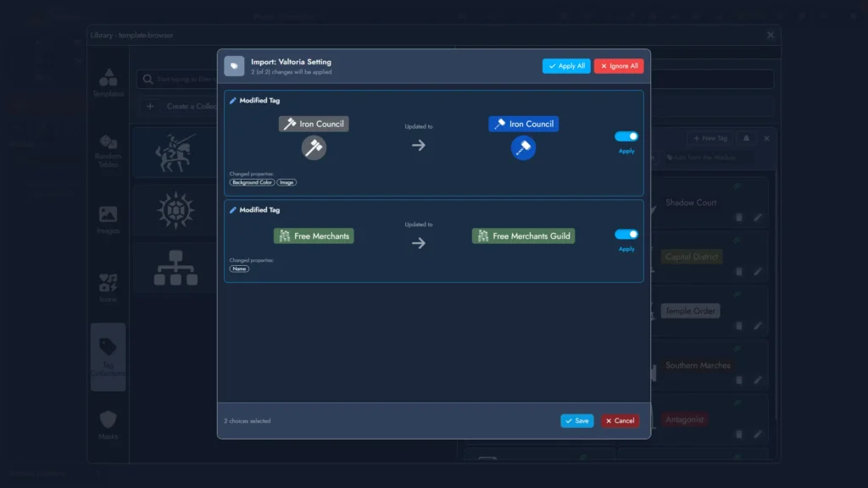Click the Free Merchants Guild tag
Viewport: 868px width, 488px height.
(x=523, y=236)
